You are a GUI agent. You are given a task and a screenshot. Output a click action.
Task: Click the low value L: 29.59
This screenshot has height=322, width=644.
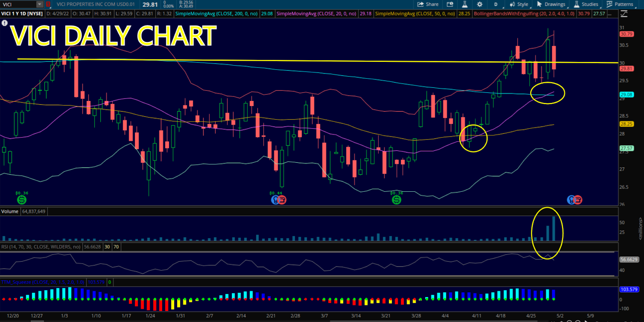(x=124, y=14)
